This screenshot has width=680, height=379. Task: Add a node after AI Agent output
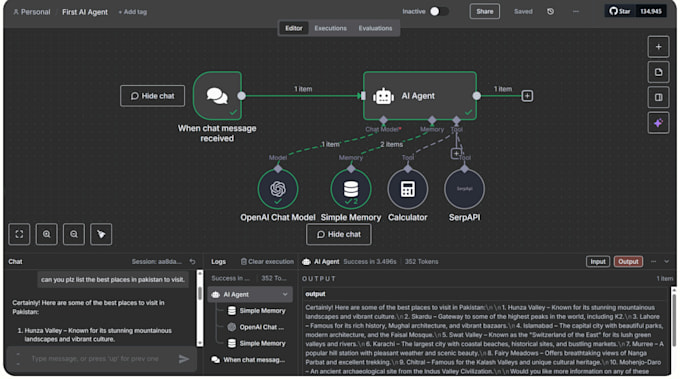click(x=527, y=96)
